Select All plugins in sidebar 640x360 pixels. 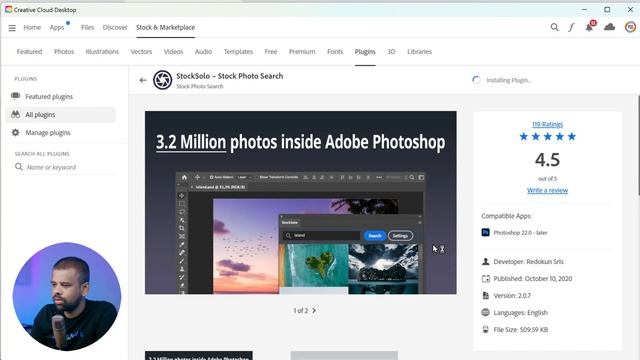click(60, 115)
